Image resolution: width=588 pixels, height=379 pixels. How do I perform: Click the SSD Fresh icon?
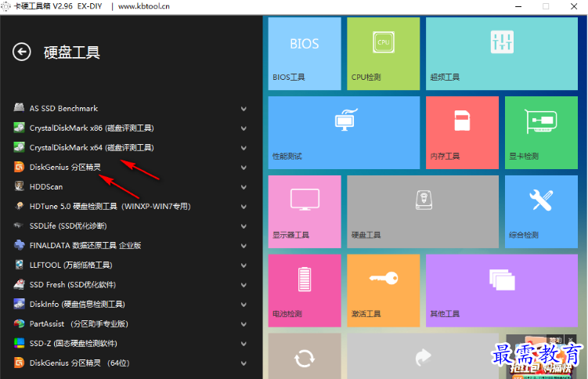coord(19,284)
